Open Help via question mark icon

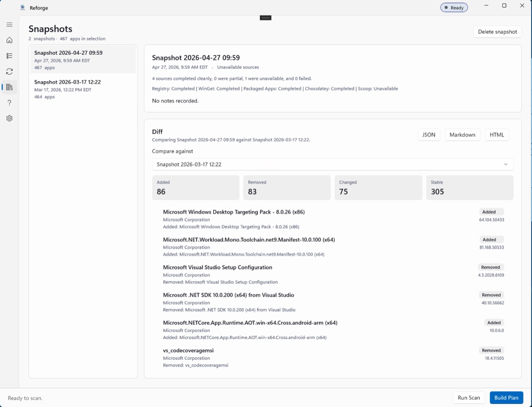tap(10, 103)
